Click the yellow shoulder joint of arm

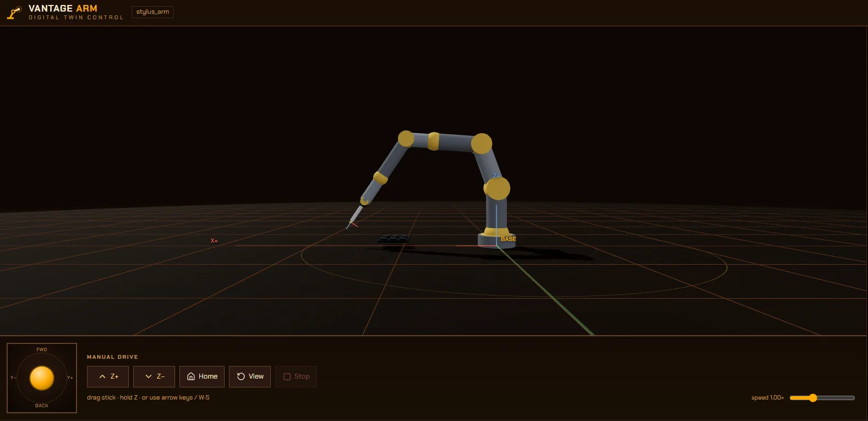[497, 188]
